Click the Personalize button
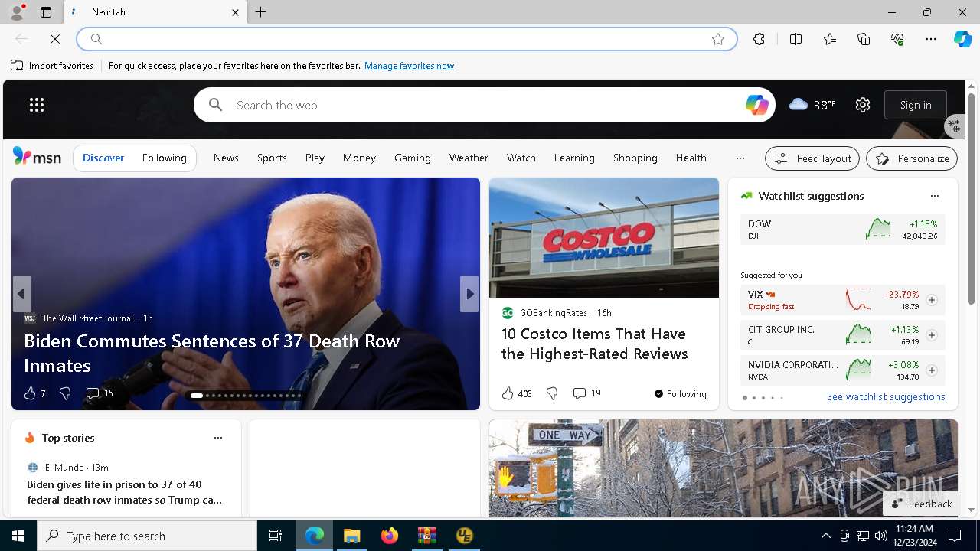The width and height of the screenshot is (980, 551). pos(912,158)
